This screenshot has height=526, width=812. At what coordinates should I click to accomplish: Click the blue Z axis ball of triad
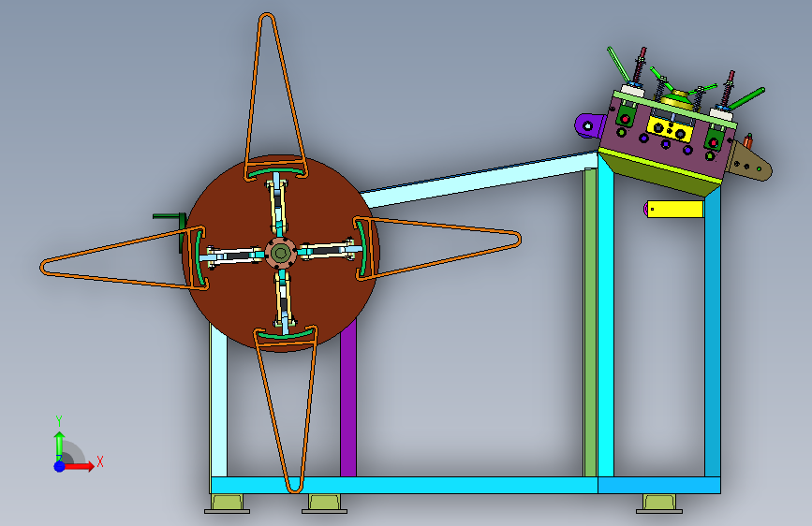pyautogui.click(x=60, y=466)
